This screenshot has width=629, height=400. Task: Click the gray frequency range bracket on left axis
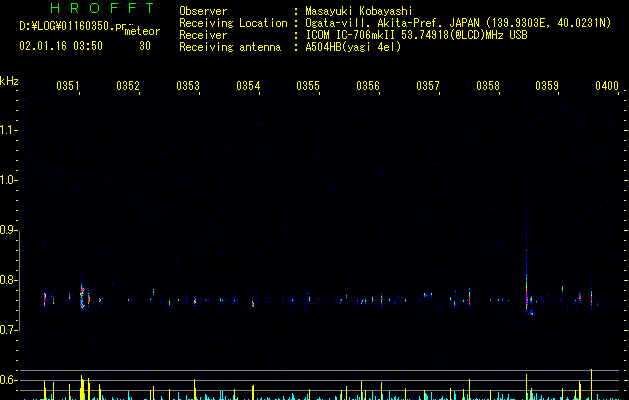(19, 280)
